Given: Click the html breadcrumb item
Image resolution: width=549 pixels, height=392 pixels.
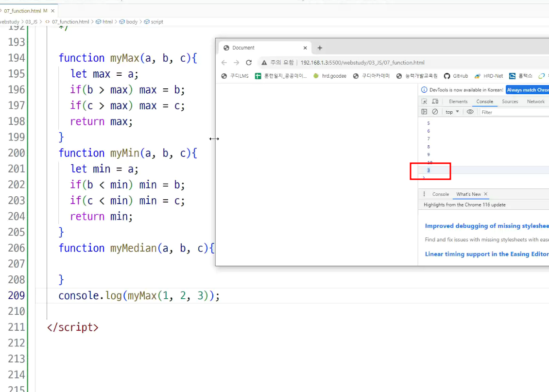Looking at the screenshot, I should (x=104, y=22).
